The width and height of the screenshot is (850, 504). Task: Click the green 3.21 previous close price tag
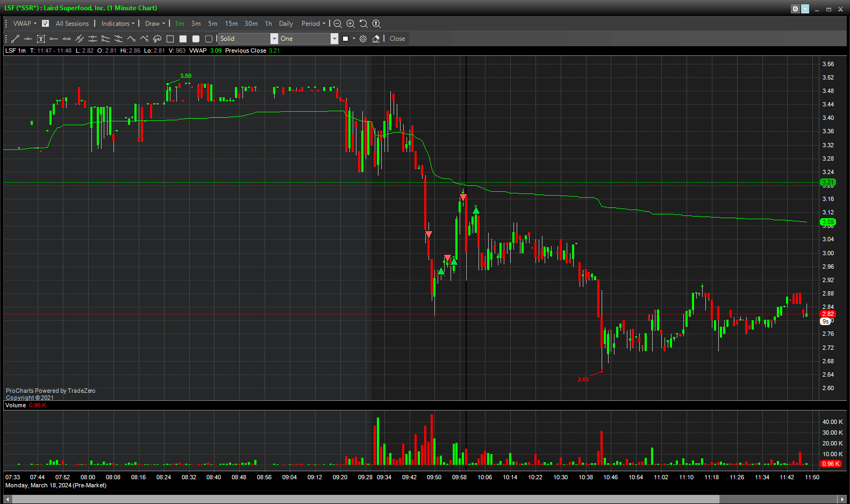[x=828, y=183]
